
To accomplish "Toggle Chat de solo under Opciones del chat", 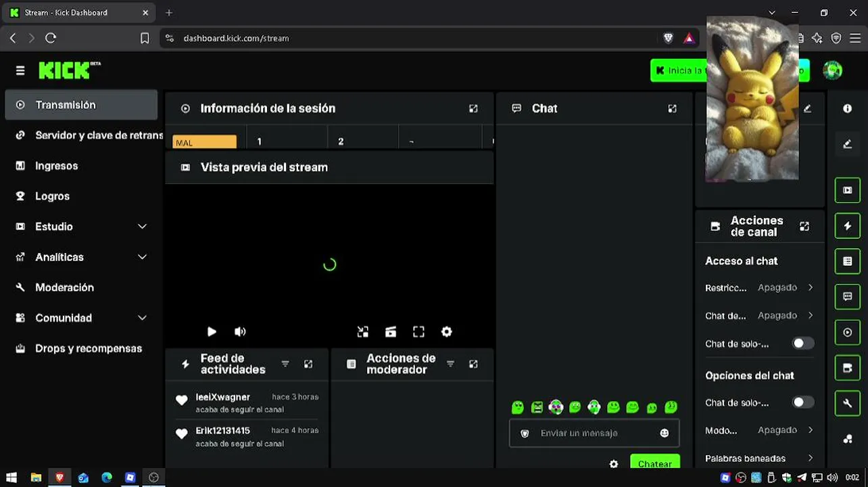I will click(802, 402).
